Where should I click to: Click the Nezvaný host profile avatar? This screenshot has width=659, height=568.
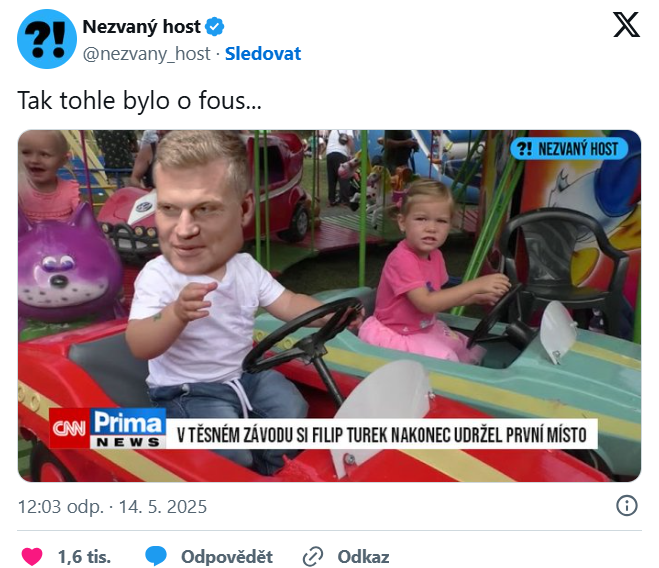tap(47, 39)
